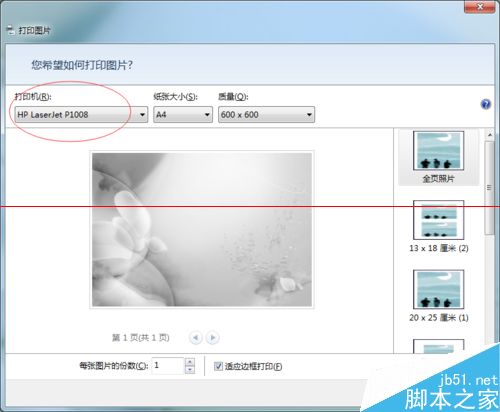Image resolution: width=500 pixels, height=412 pixels.
Task: Click the 第 1 页(共 1 页) page indicator
Action: [x=140, y=338]
